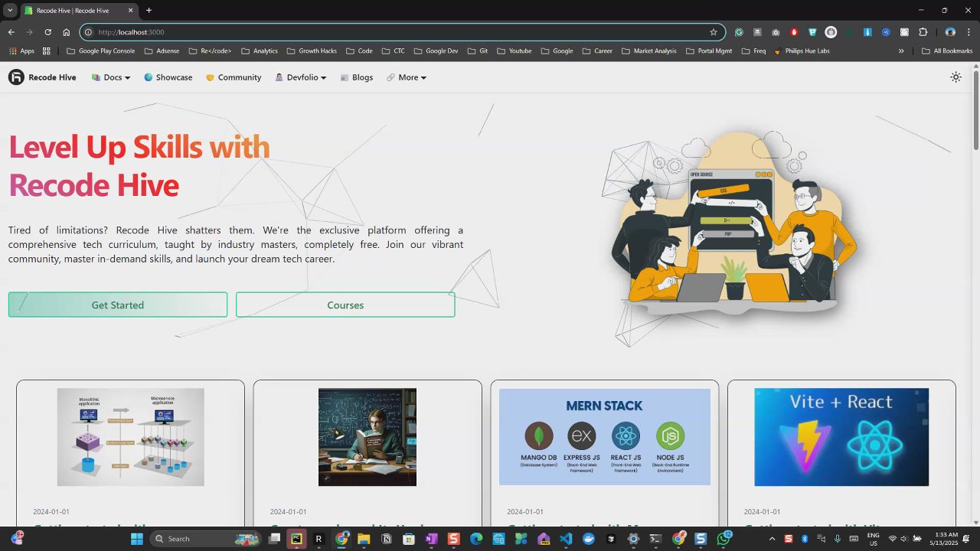Open the Re</code> bookmark folder
The image size is (980, 551).
click(210, 51)
